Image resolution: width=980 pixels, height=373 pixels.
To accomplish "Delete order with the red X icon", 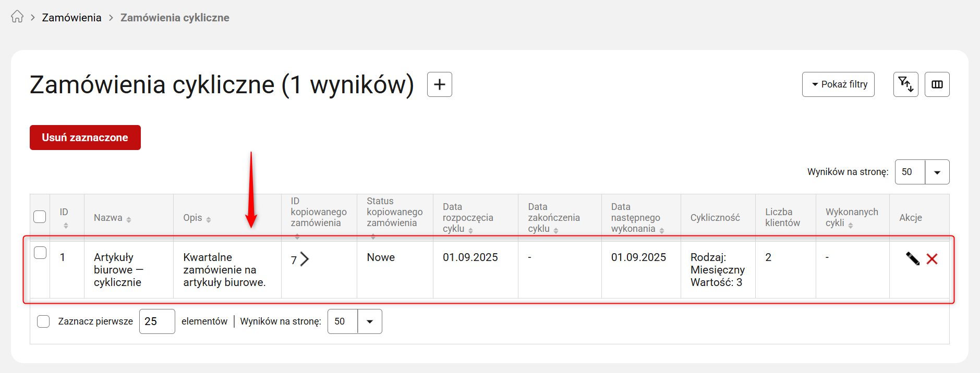I will pyautogui.click(x=932, y=259).
